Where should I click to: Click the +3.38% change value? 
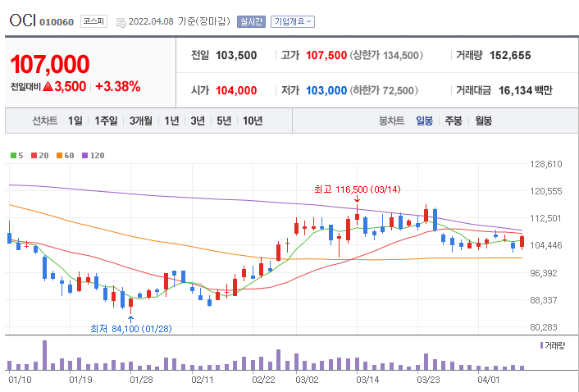[118, 86]
